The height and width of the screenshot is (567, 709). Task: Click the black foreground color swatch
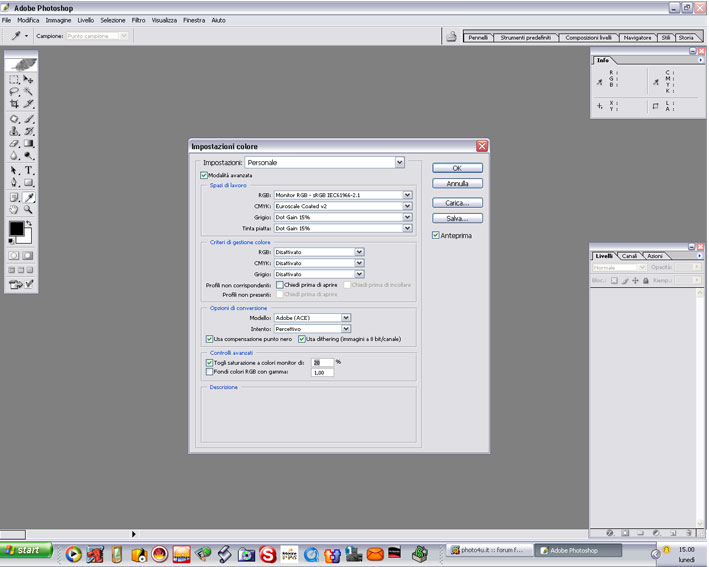point(17,230)
